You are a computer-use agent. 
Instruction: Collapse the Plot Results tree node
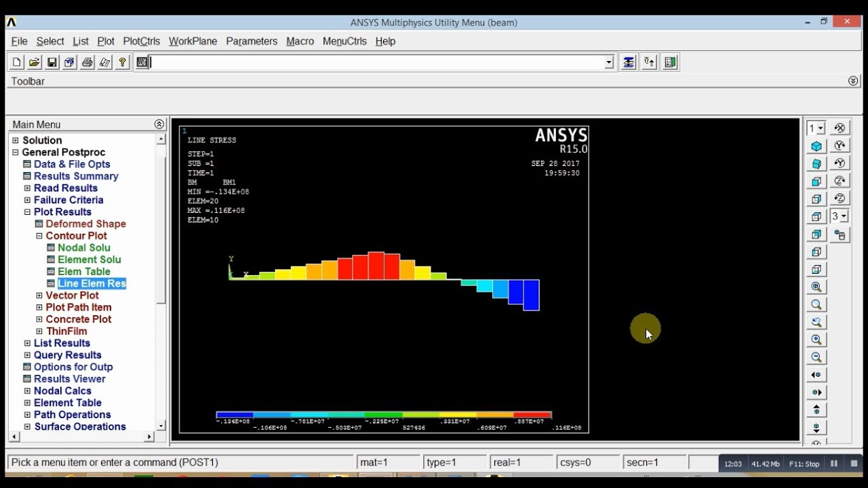(x=27, y=212)
